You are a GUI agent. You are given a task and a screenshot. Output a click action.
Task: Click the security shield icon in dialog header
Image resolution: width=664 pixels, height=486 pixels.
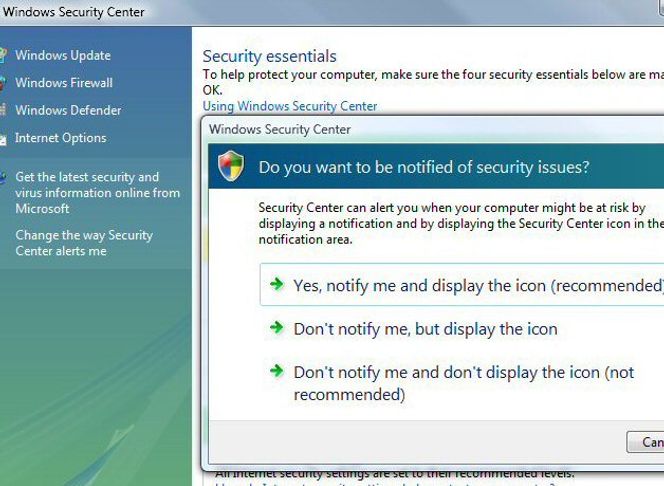tap(231, 166)
